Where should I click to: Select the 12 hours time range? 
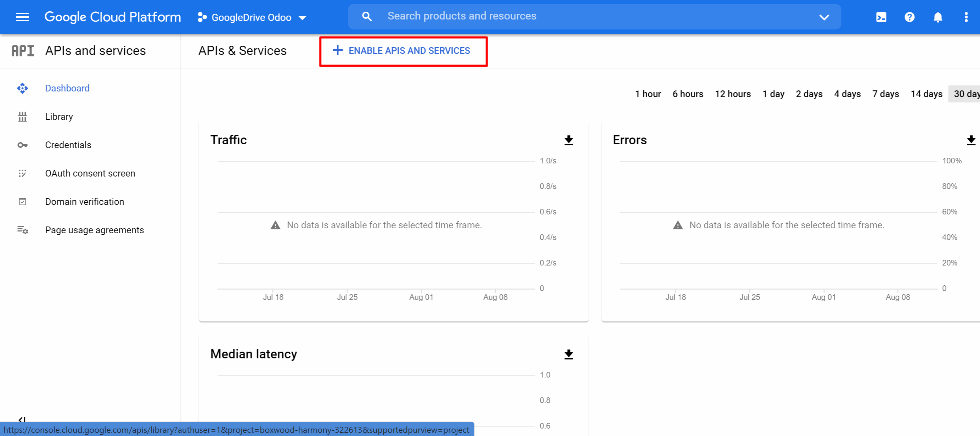733,94
